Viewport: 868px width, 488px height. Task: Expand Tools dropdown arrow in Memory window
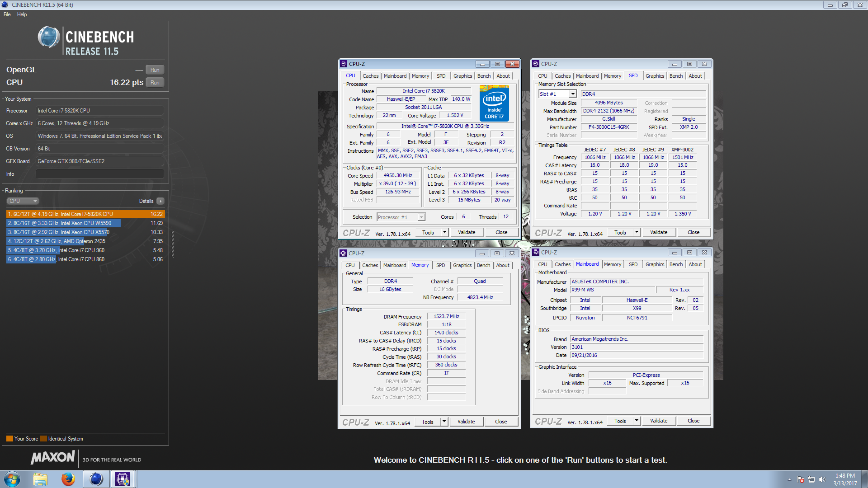[444, 422]
